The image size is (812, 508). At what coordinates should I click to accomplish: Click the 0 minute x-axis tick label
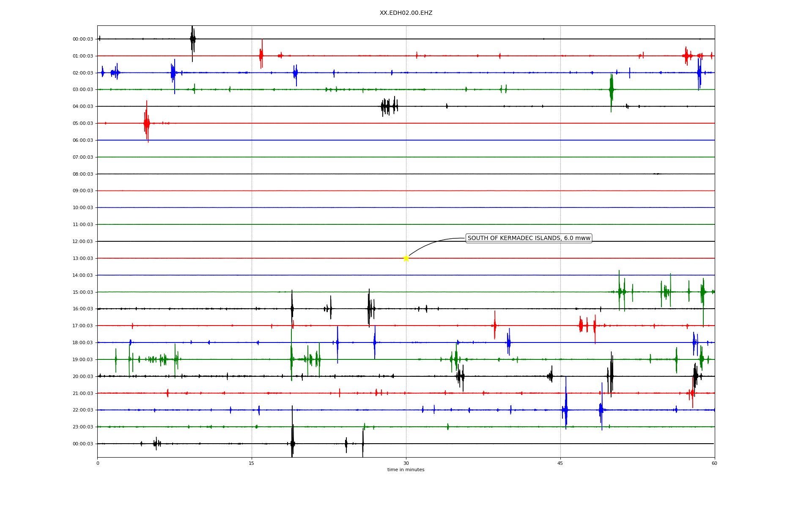98,464
